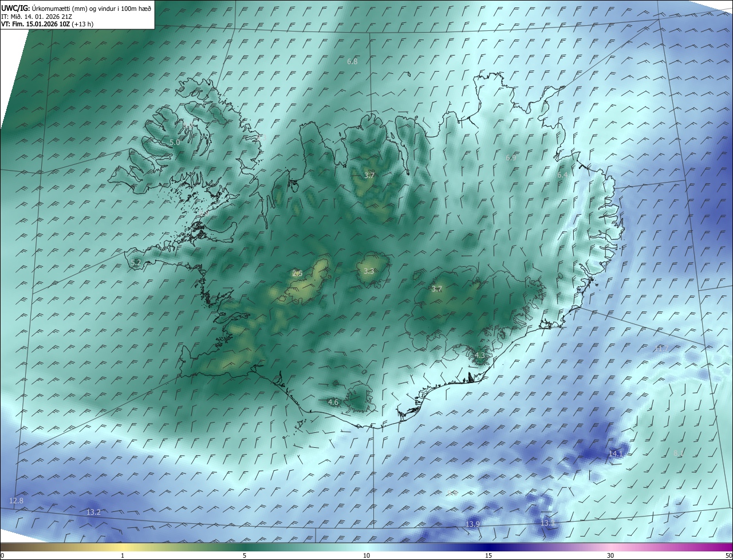The image size is (733, 560).
Task: Click the 5.0 value over the Westfjords
Action: 175,142
